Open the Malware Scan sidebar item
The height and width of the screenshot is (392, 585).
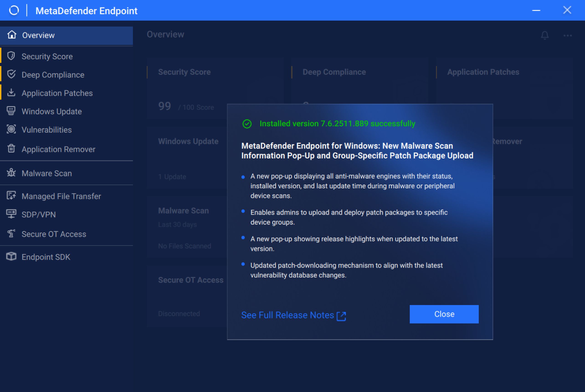[47, 173]
